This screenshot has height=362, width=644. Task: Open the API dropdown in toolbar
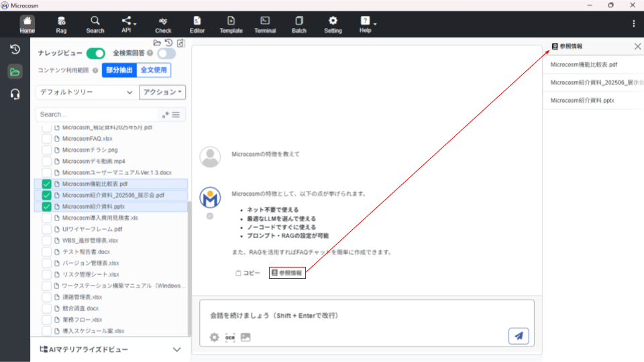(x=128, y=25)
